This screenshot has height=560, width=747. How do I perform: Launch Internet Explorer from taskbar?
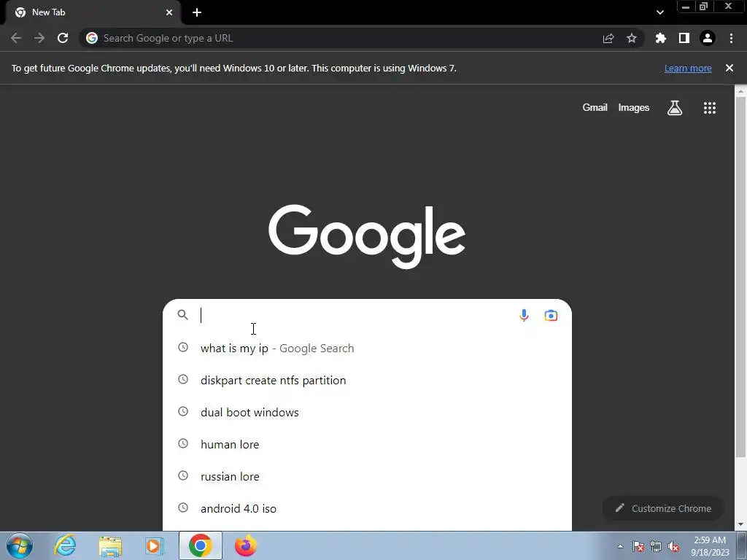pyautogui.click(x=65, y=545)
